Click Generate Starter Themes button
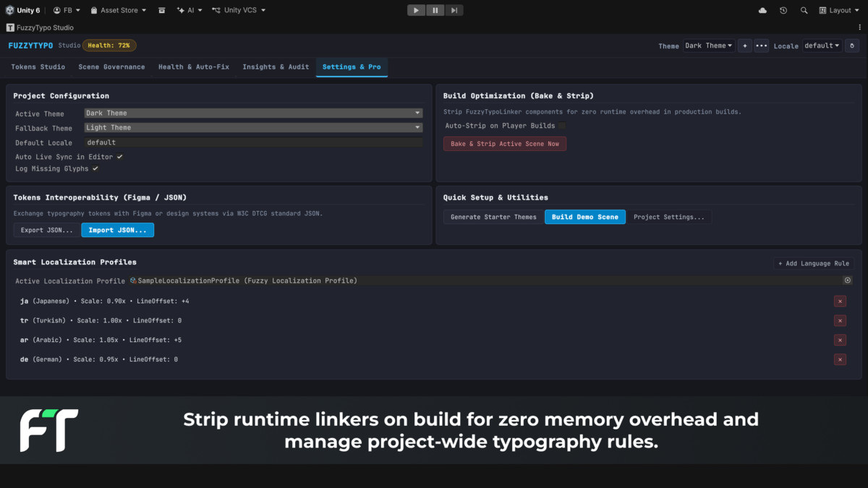The height and width of the screenshot is (488, 868). click(493, 217)
